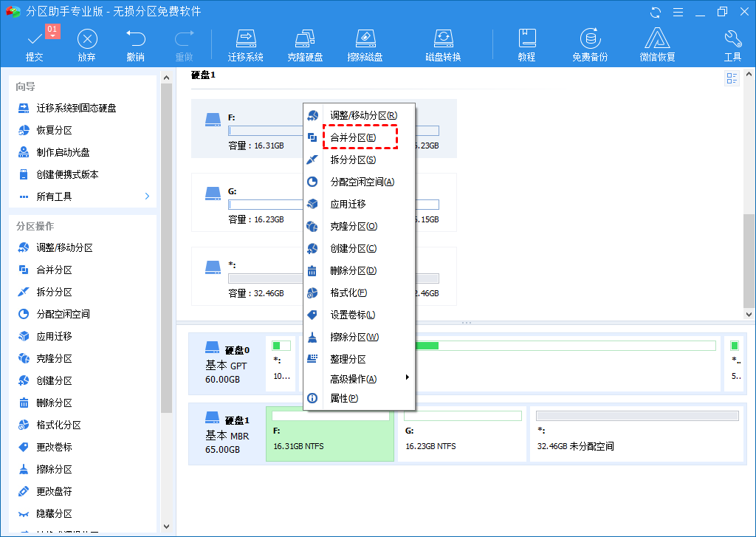The height and width of the screenshot is (537, 756).
Task: Click the 撤销 (Undo) toolbar icon
Action: [x=135, y=44]
